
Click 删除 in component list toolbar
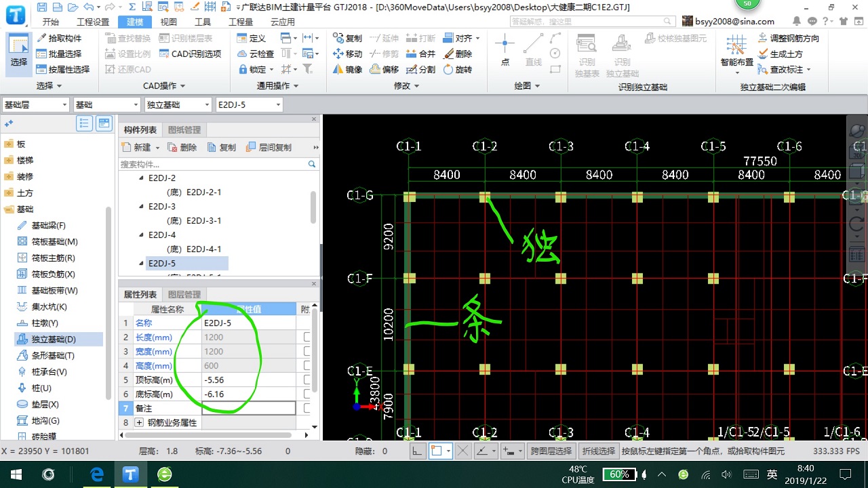182,147
